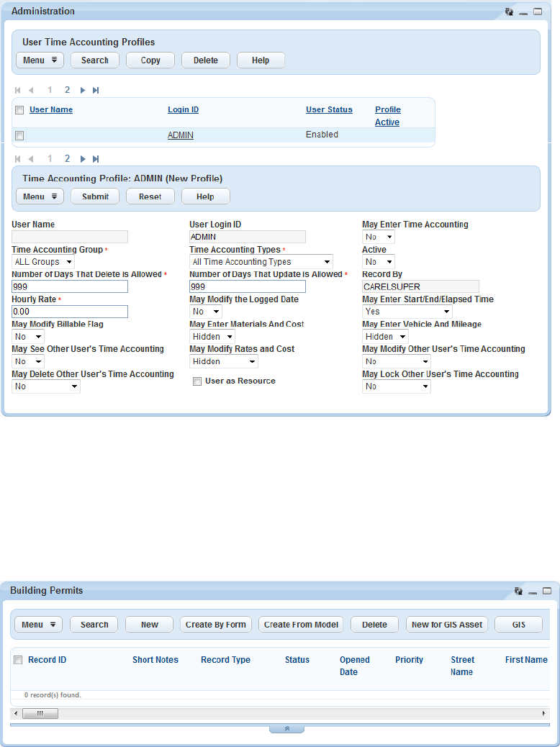Tick the select-all checkbox in User profiles table
The width and height of the screenshot is (560, 747).
point(19,110)
